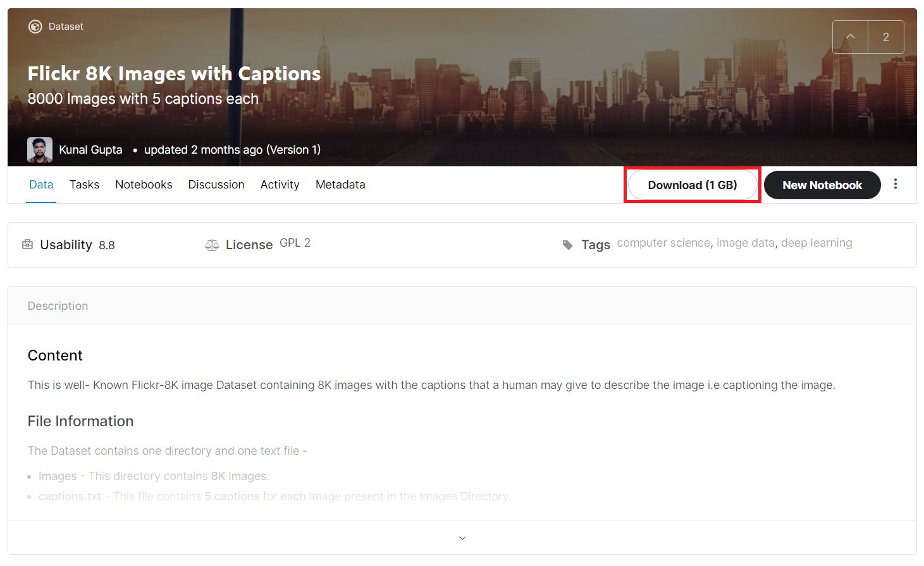Click the upvote count 2
Screen dimensions: 924x566
(886, 37)
